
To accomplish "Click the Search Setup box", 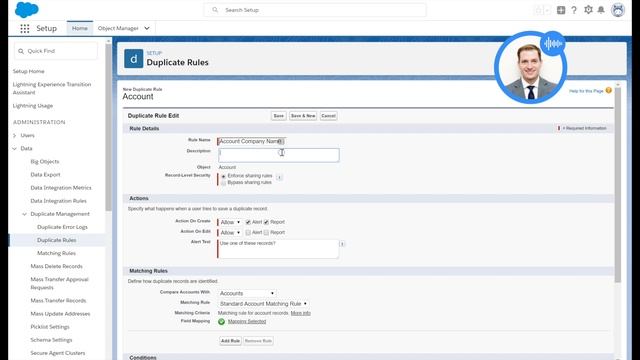I will (315, 10).
